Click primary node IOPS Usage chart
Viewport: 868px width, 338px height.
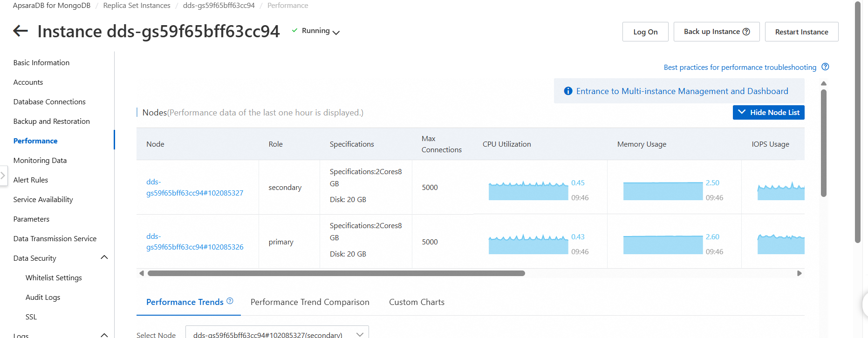pos(781,244)
